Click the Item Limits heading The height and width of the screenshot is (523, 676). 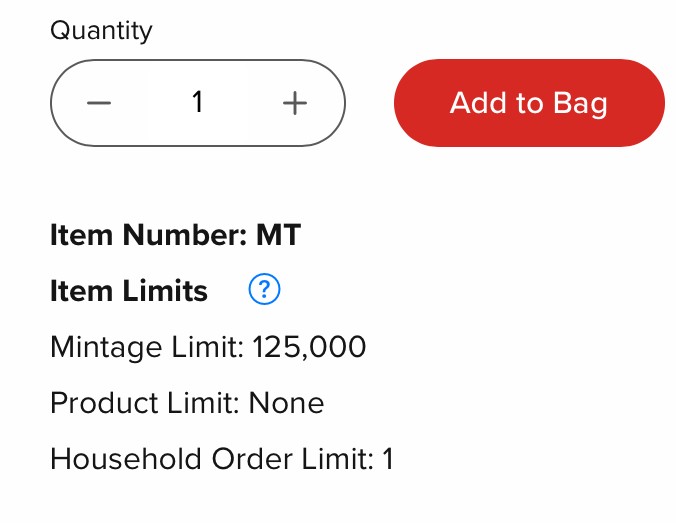tap(129, 291)
